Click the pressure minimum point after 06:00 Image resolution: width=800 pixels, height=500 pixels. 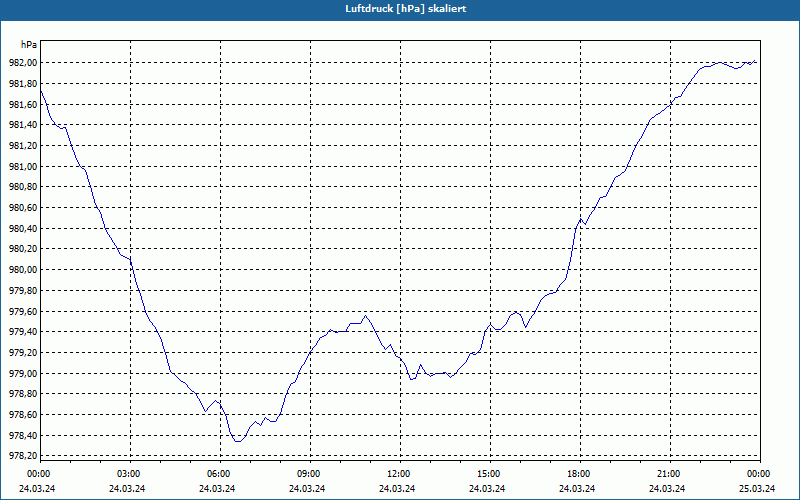click(238, 441)
